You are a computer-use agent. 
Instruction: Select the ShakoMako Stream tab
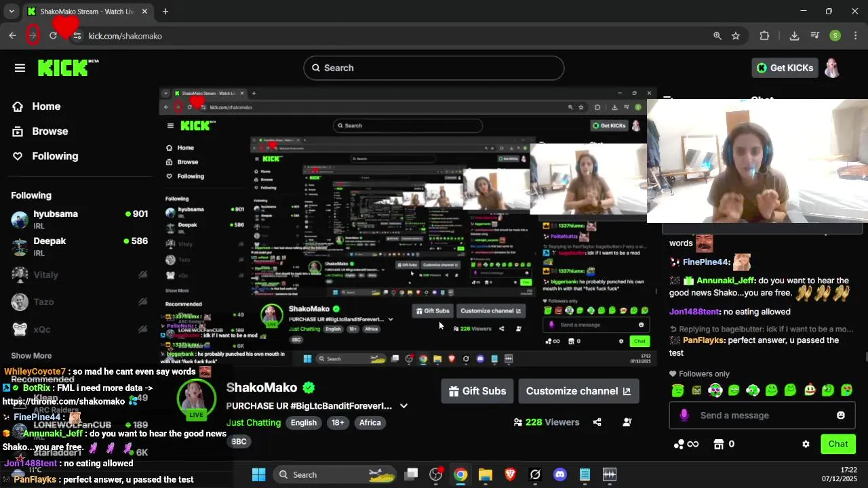click(87, 12)
